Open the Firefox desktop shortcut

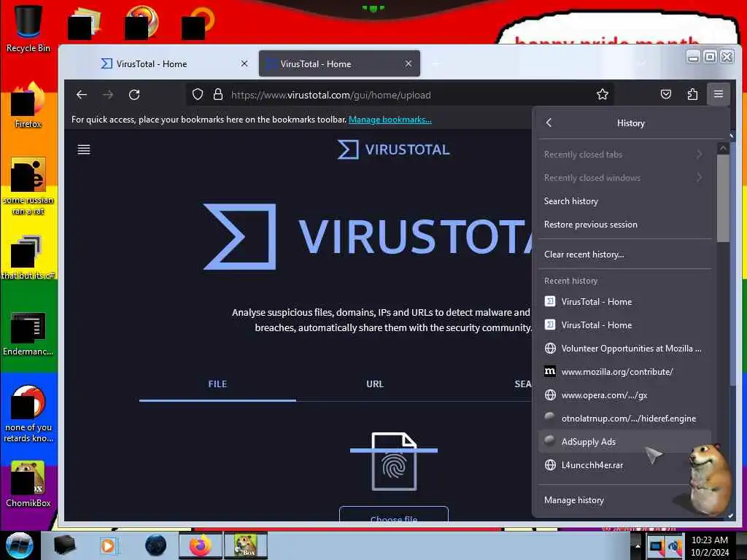click(28, 106)
